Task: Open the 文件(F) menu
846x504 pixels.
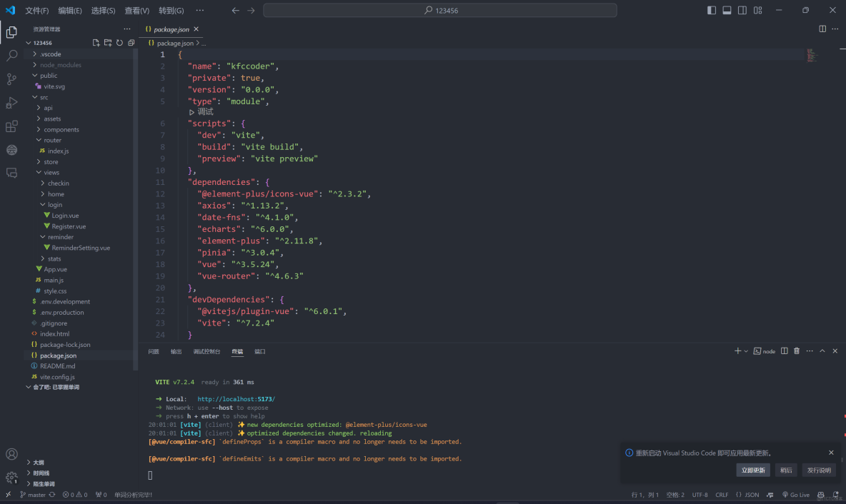Action: click(37, 11)
